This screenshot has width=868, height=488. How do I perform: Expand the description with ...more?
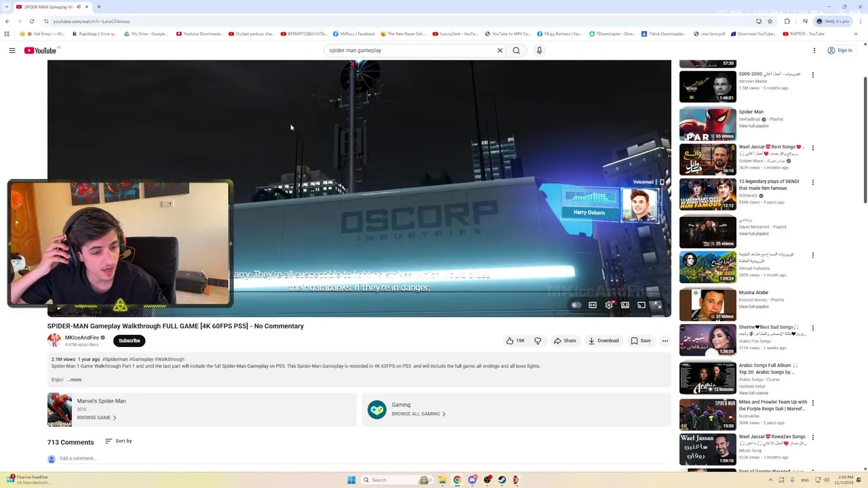[74, 380]
